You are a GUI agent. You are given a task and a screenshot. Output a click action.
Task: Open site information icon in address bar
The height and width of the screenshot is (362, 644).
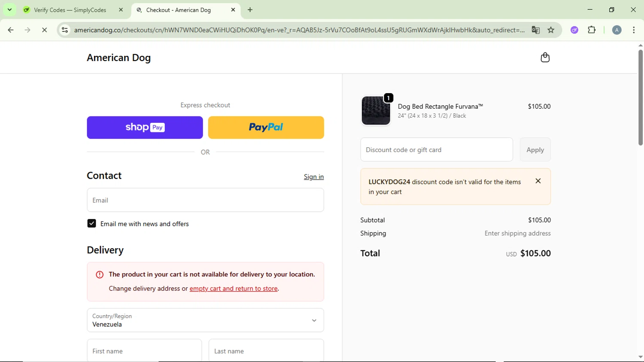pyautogui.click(x=65, y=30)
